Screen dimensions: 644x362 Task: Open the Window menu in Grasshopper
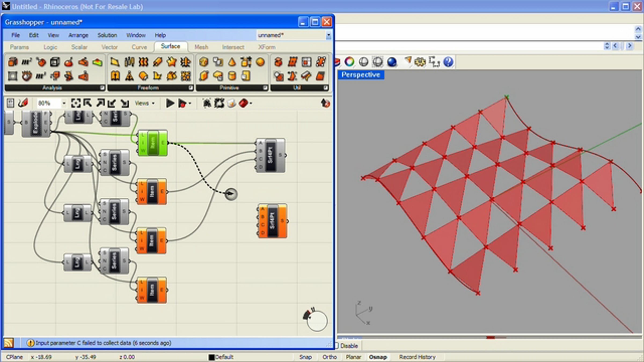click(136, 35)
